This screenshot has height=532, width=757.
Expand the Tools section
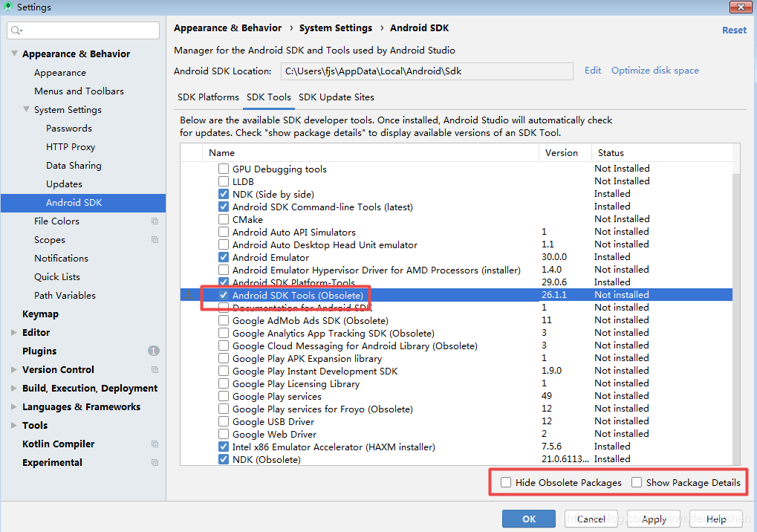pos(14,425)
